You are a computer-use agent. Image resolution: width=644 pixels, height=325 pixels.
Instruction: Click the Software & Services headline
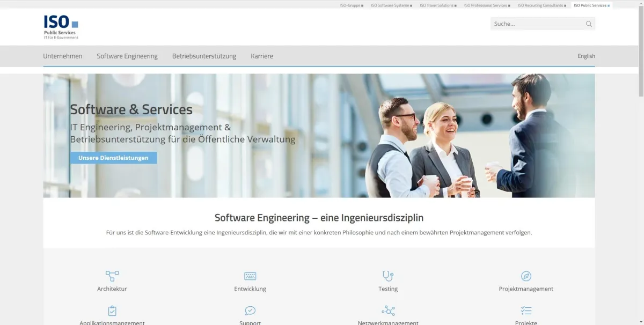pos(131,109)
